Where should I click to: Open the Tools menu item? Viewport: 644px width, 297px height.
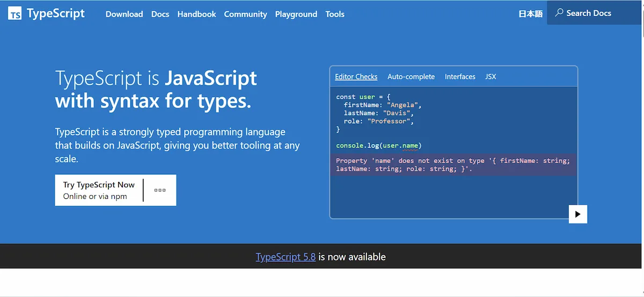tap(335, 14)
